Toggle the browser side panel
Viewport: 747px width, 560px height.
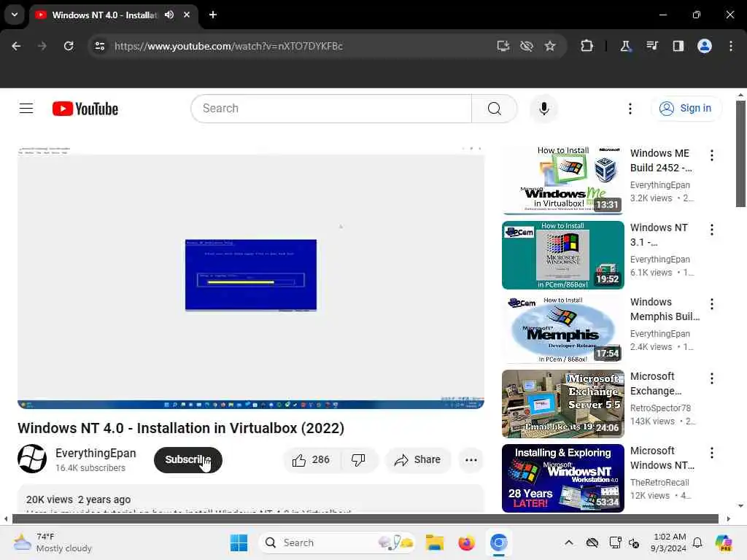(678, 46)
